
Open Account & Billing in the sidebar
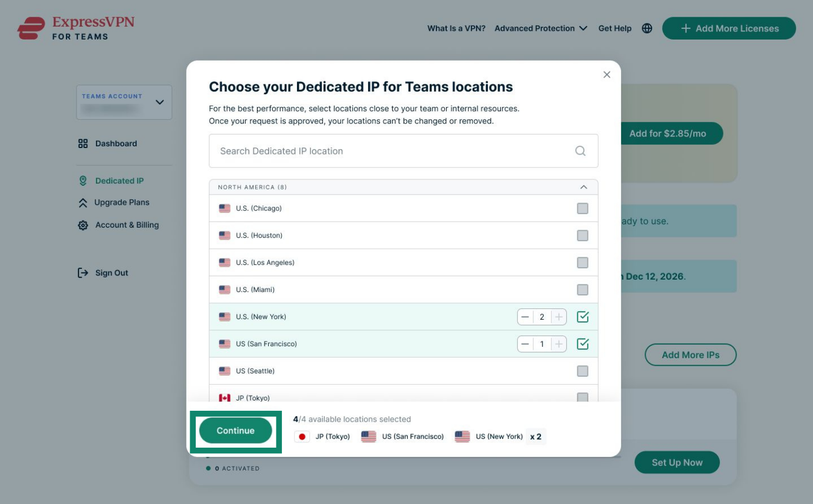coord(127,225)
